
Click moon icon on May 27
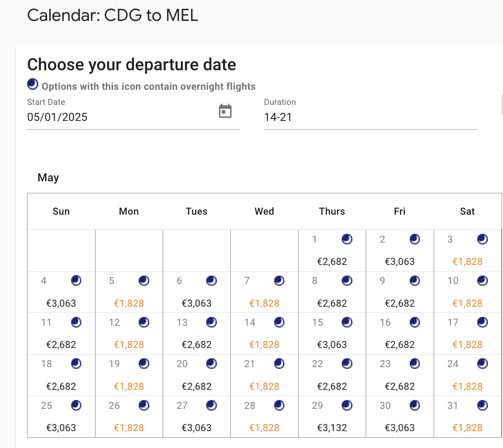coord(212,405)
